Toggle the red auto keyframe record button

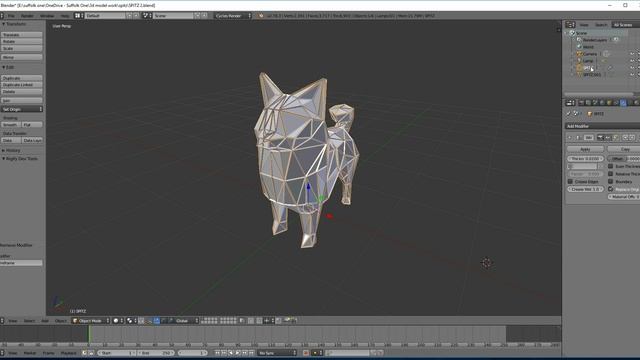point(306,353)
